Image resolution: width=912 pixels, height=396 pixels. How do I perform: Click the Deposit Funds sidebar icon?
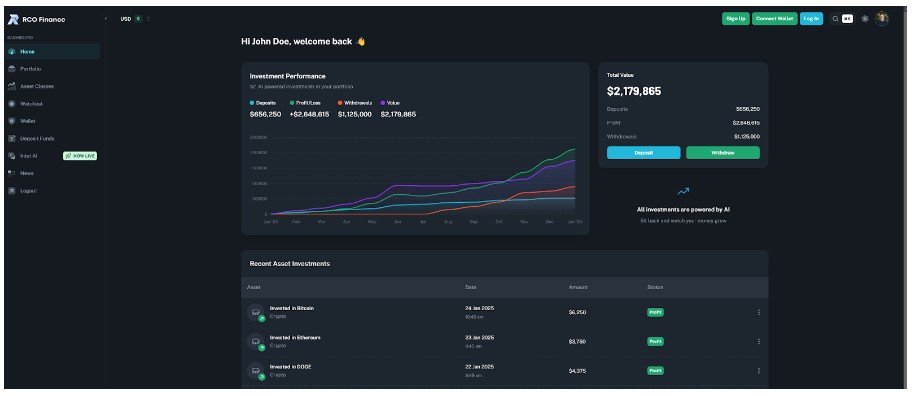click(x=12, y=138)
